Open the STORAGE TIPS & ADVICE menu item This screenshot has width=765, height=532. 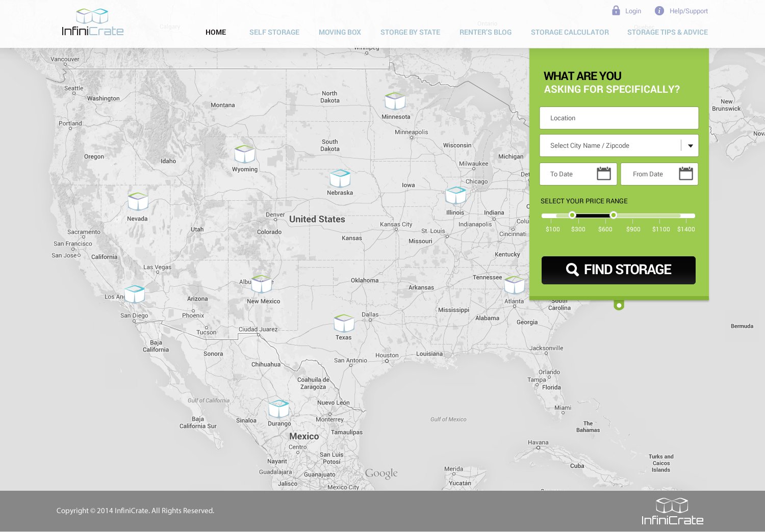668,32
